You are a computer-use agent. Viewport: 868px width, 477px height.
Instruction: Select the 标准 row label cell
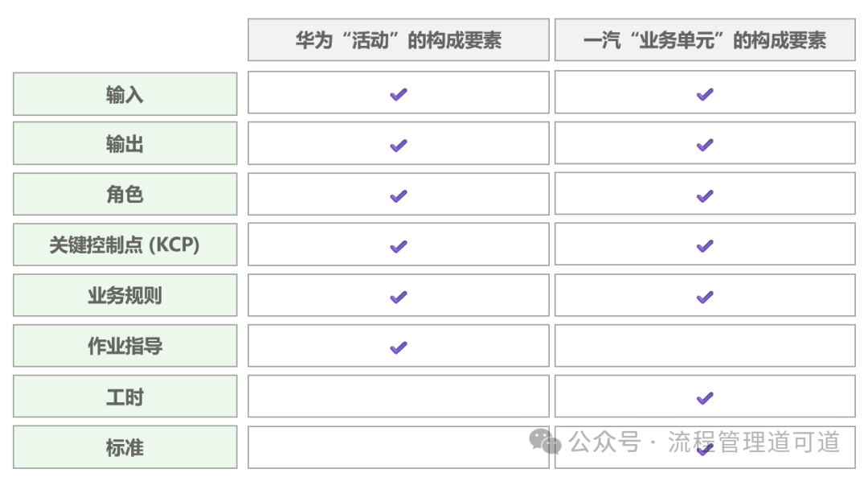pos(125,448)
